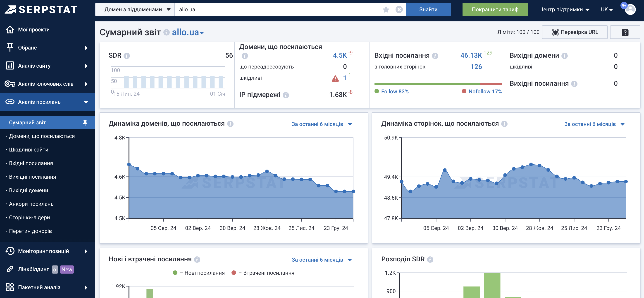Click the pin icon on Сумарний звіт row
This screenshot has height=298, width=644.
coord(85,122)
